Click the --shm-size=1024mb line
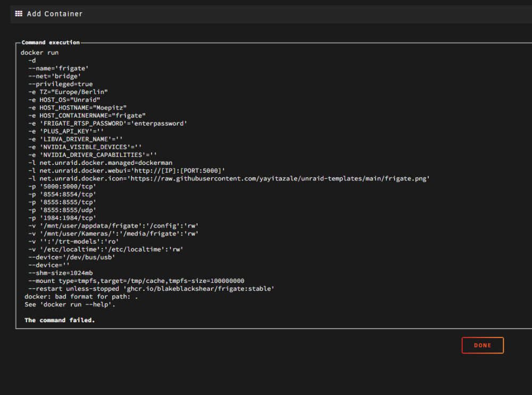 coord(61,273)
